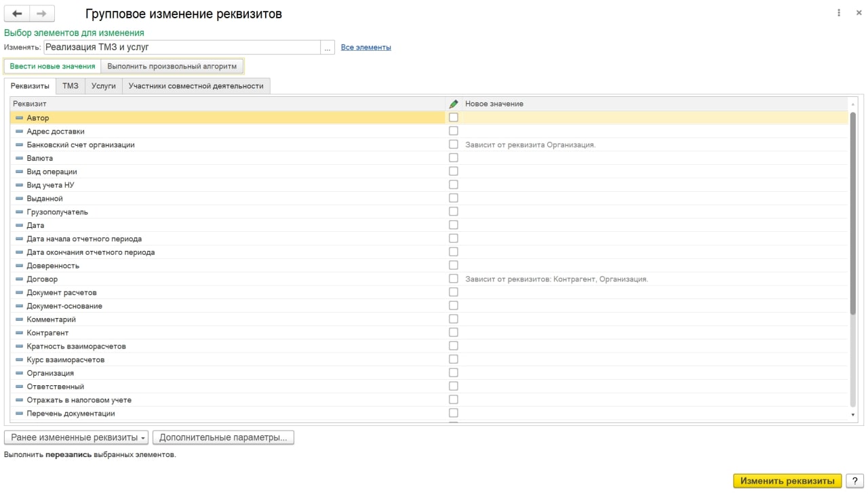868x495 pixels.
Task: Open selection dialog via the ellipsis button
Action: coord(328,47)
